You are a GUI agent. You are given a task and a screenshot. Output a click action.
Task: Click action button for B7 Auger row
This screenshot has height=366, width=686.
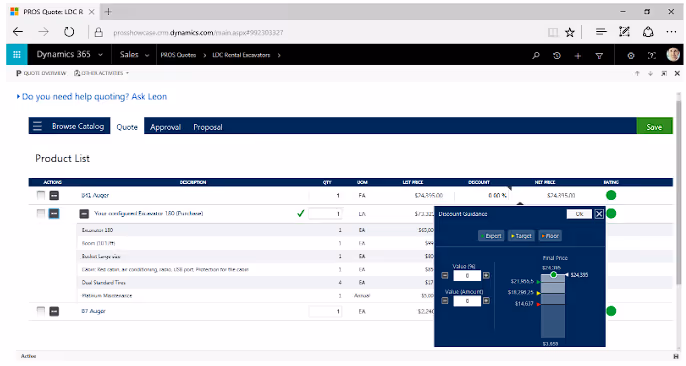pyautogui.click(x=54, y=311)
